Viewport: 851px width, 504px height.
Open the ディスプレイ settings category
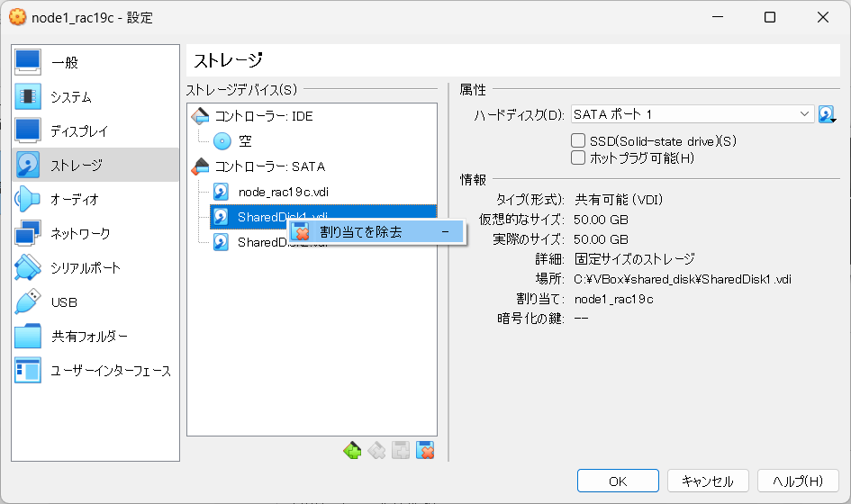click(95, 130)
